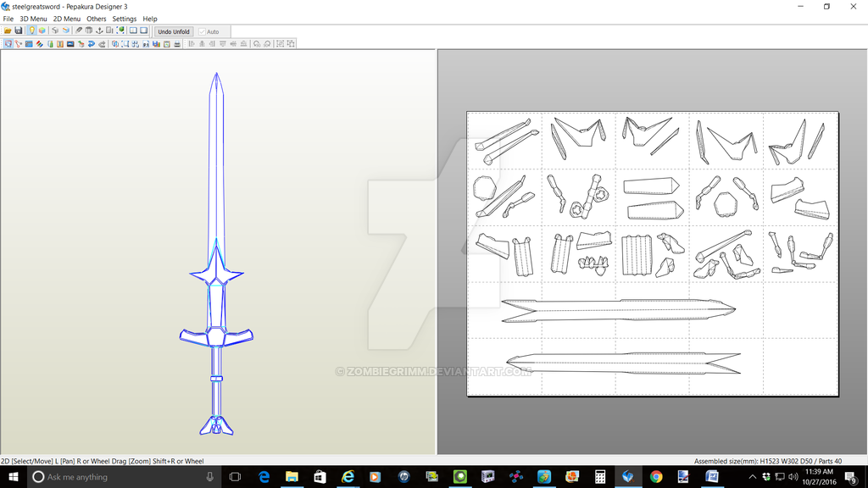Screen dimensions: 868x488
Task: Click the single window layout icon
Action: coord(143,30)
